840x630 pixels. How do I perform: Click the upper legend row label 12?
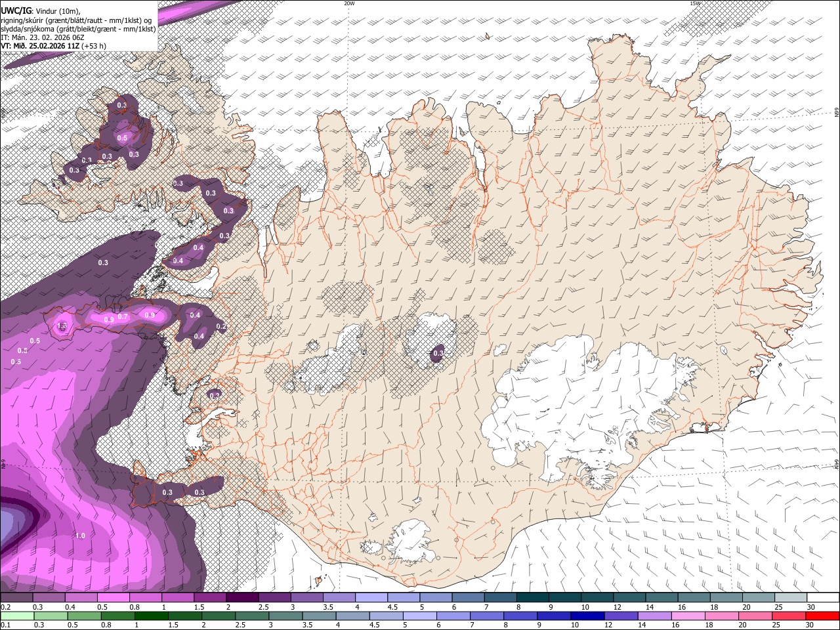(617, 607)
